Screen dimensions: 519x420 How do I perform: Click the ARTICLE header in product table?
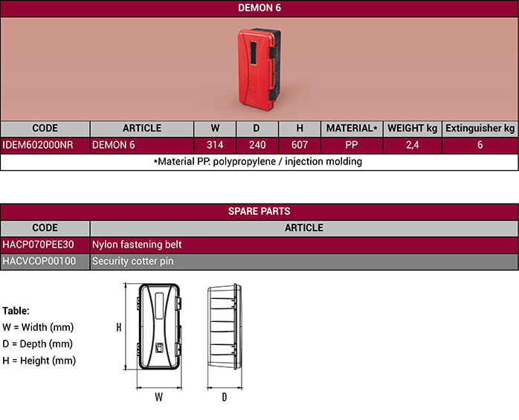click(x=142, y=129)
